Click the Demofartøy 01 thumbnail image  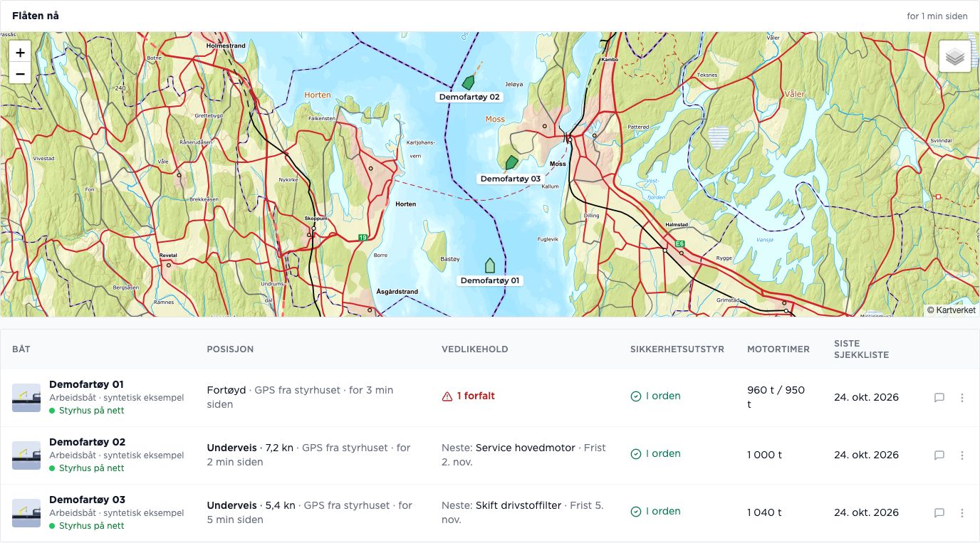tap(26, 398)
